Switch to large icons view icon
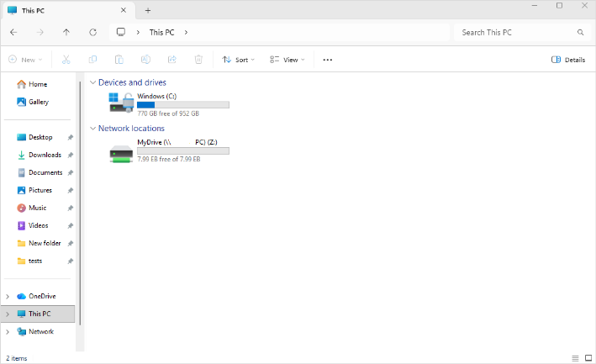Screen dimensions: 596x364 588,358
